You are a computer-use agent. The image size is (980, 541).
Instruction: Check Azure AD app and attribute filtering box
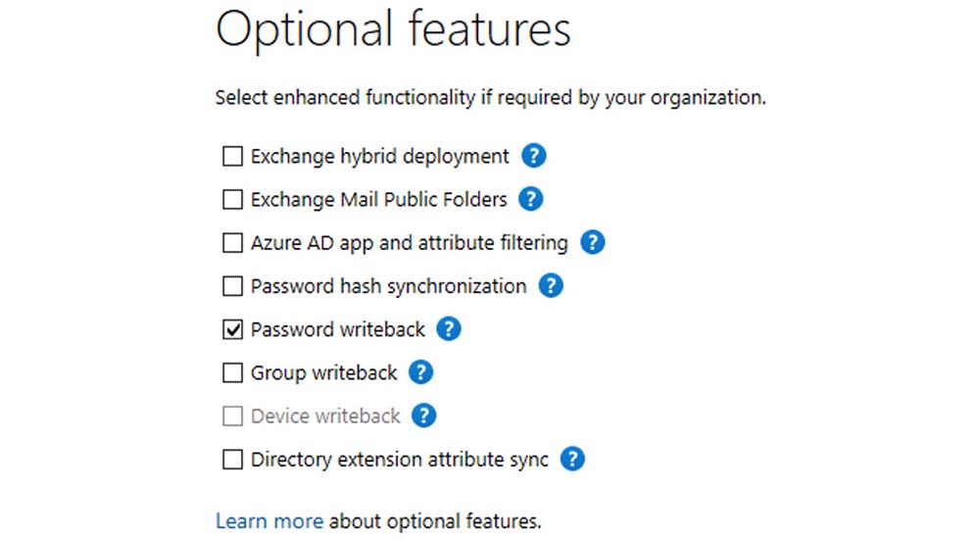[232, 243]
